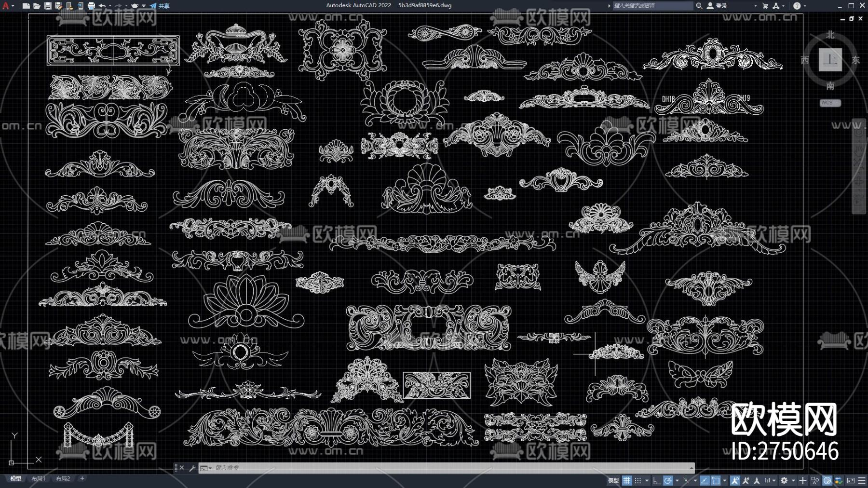Undo the last action
This screenshot has width=868, height=488.
click(102, 6)
